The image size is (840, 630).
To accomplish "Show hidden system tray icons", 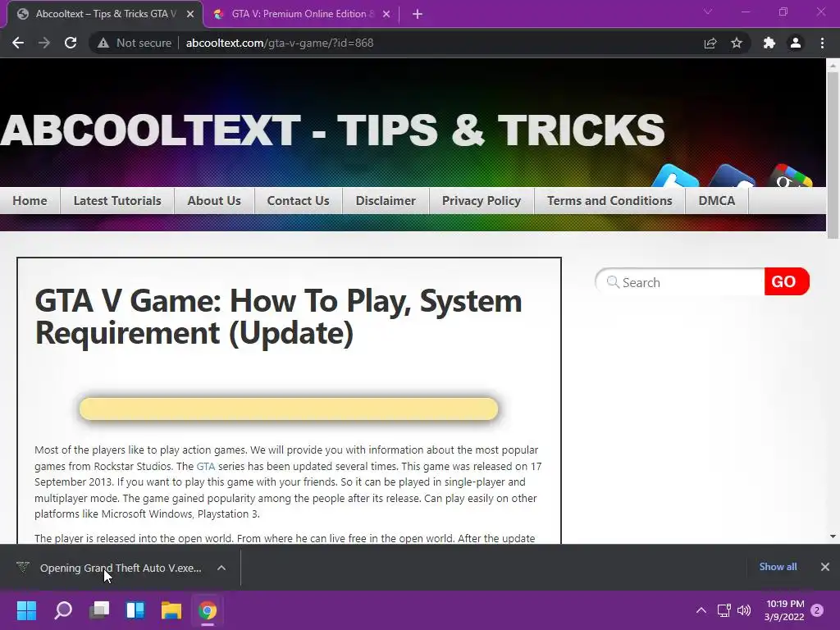I will (701, 610).
